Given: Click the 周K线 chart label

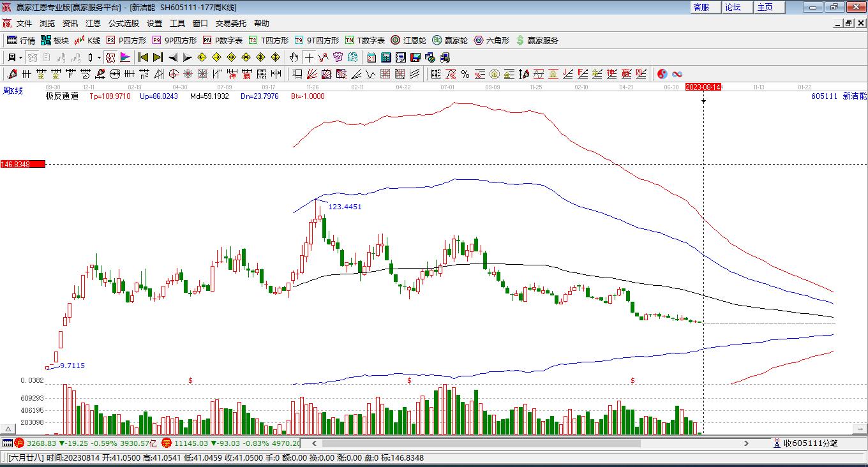Looking at the screenshot, I should 13,91.
